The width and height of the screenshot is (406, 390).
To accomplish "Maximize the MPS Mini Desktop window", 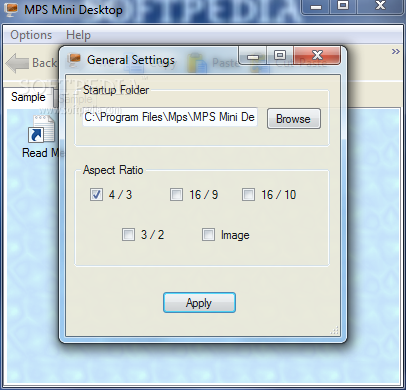I will point(343,6).
